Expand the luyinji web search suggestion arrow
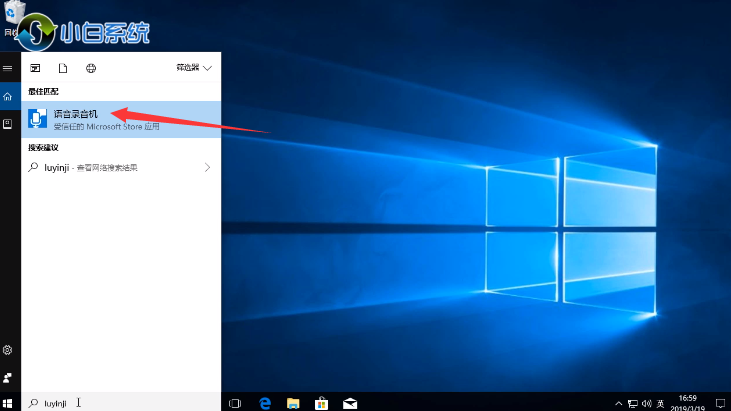 207,168
